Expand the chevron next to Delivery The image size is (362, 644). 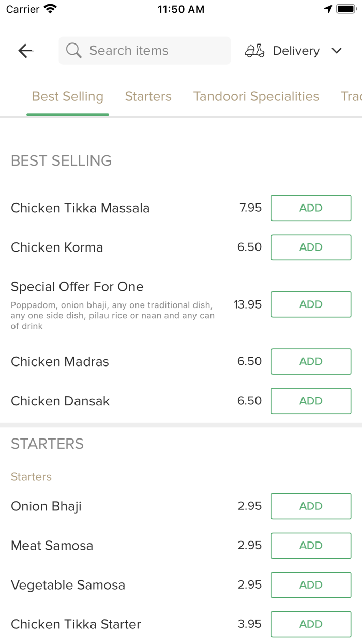pos(336,51)
